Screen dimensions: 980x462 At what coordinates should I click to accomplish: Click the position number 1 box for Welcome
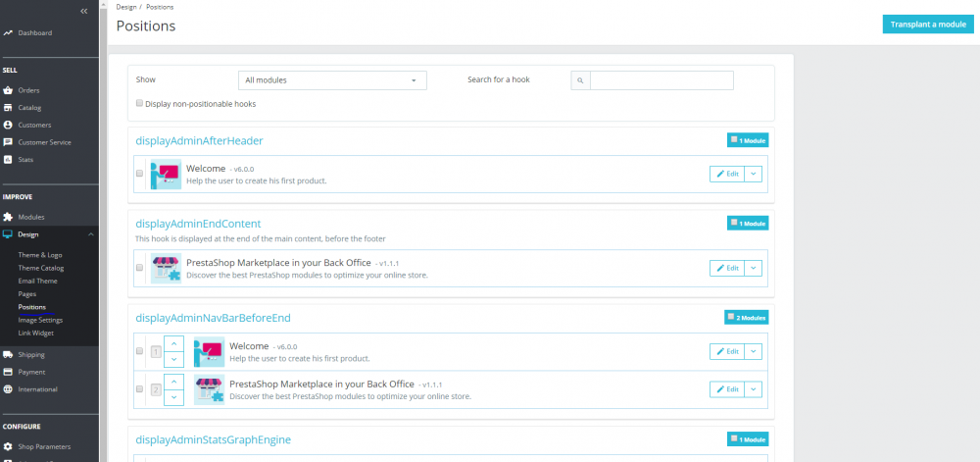coord(156,352)
